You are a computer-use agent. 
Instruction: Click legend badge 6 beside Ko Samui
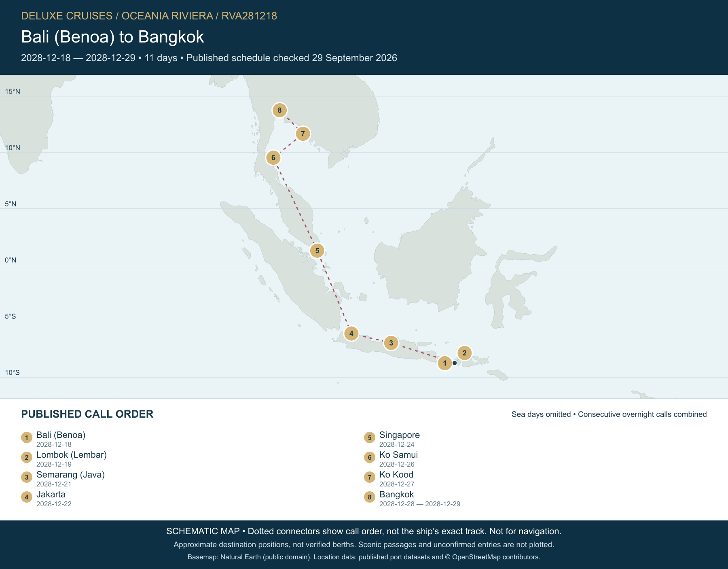370,457
